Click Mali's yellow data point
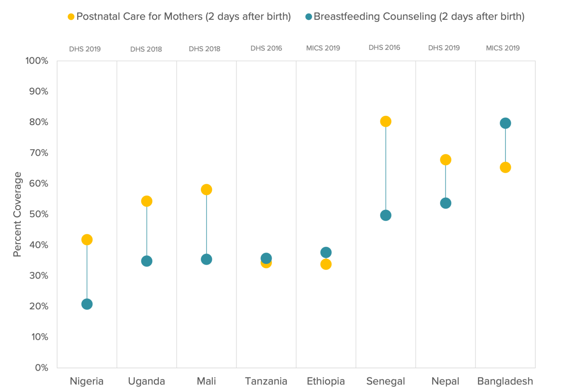Viewport: 563px width, 392px height. tap(206, 189)
